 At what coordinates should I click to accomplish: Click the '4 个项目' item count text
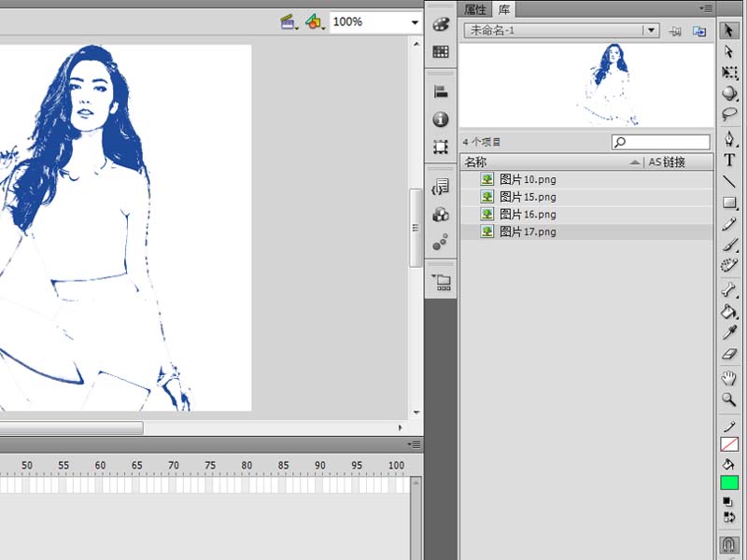(x=482, y=142)
